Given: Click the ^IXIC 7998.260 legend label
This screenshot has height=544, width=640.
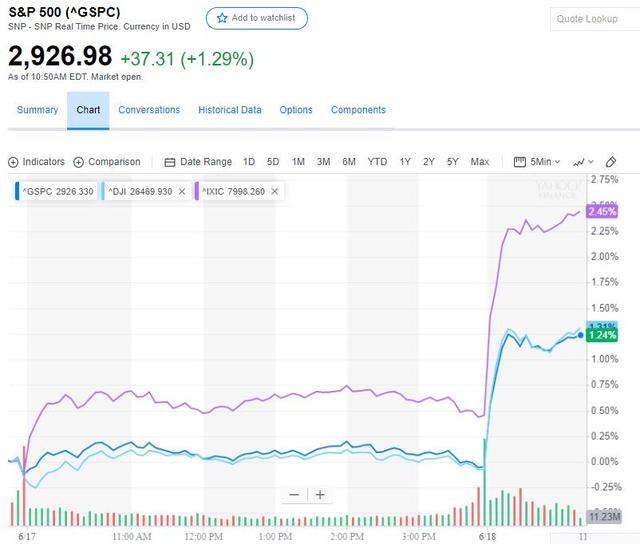Looking at the screenshot, I should click(x=233, y=192).
